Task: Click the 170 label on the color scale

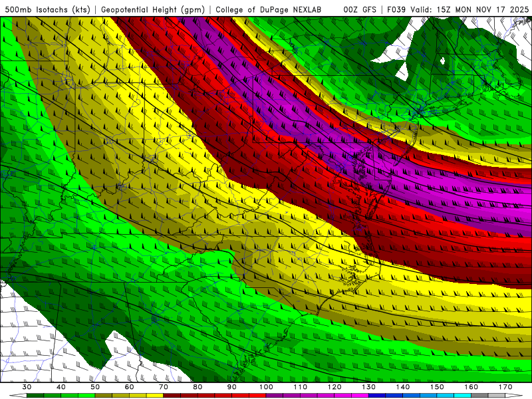Action: (505, 387)
